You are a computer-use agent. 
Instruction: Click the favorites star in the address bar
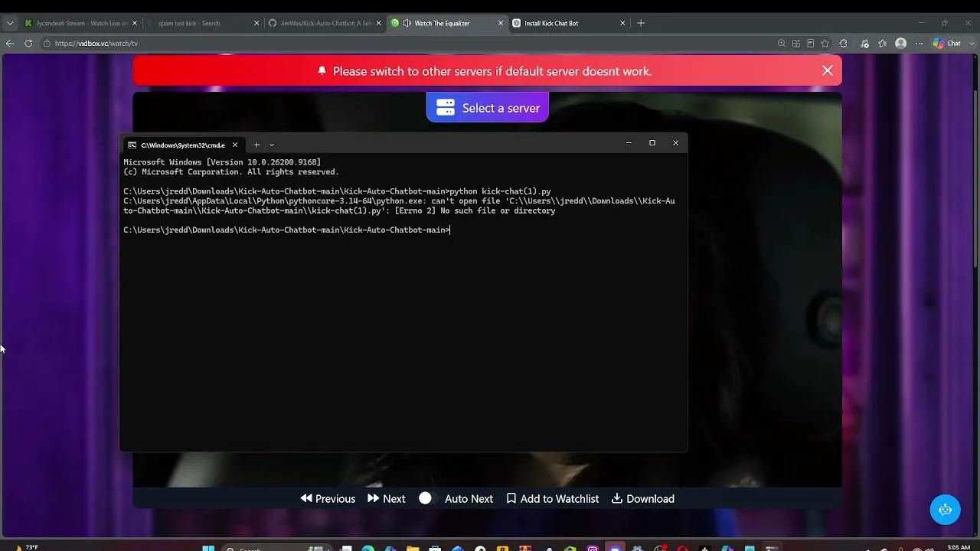[x=825, y=44]
